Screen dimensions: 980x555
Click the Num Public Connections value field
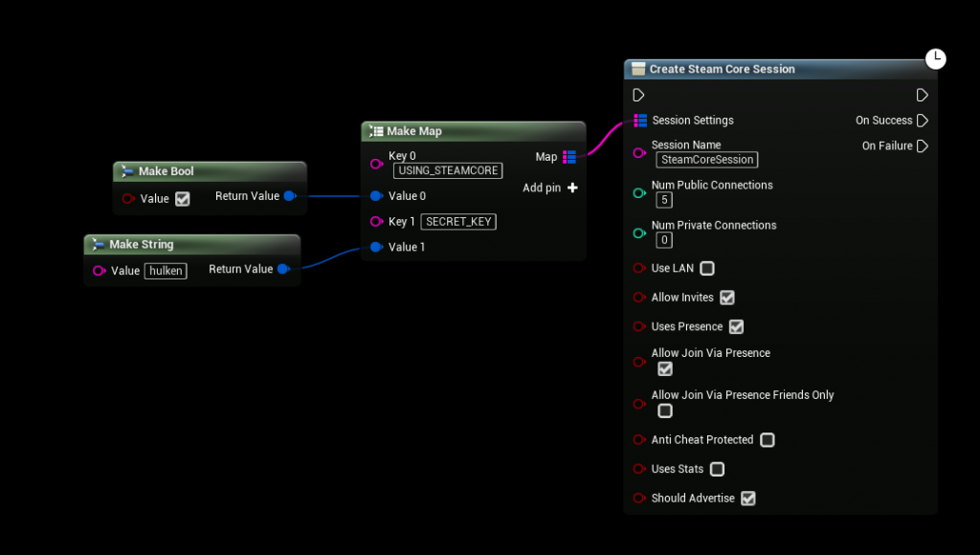click(664, 200)
